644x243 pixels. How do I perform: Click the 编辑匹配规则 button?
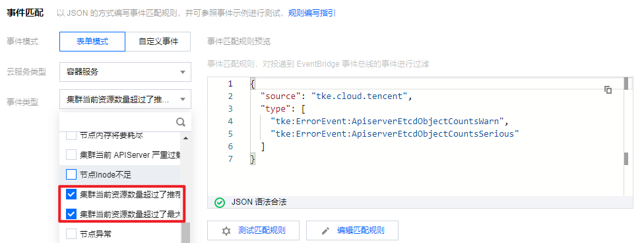pyautogui.click(x=352, y=230)
